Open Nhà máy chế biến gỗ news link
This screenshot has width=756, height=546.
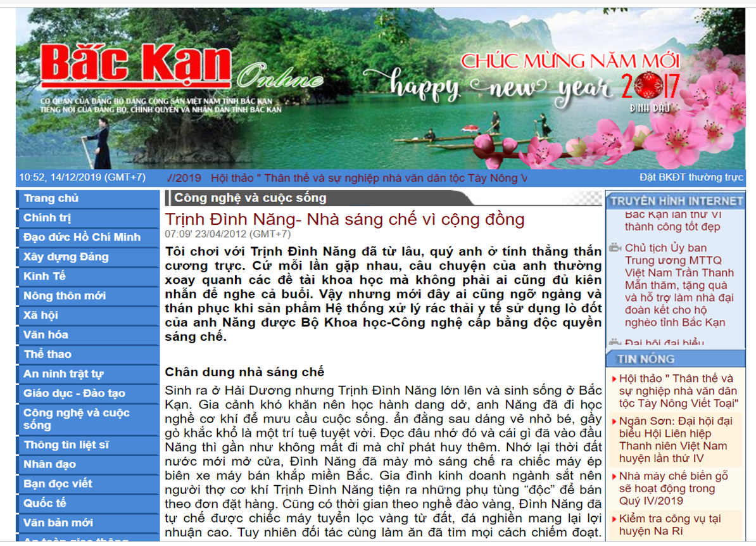pos(674,488)
